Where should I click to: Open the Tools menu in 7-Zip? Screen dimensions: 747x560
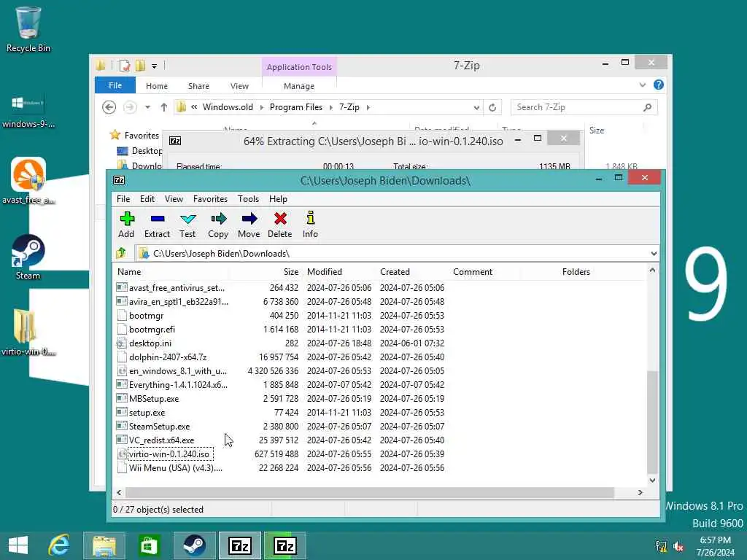pos(248,198)
